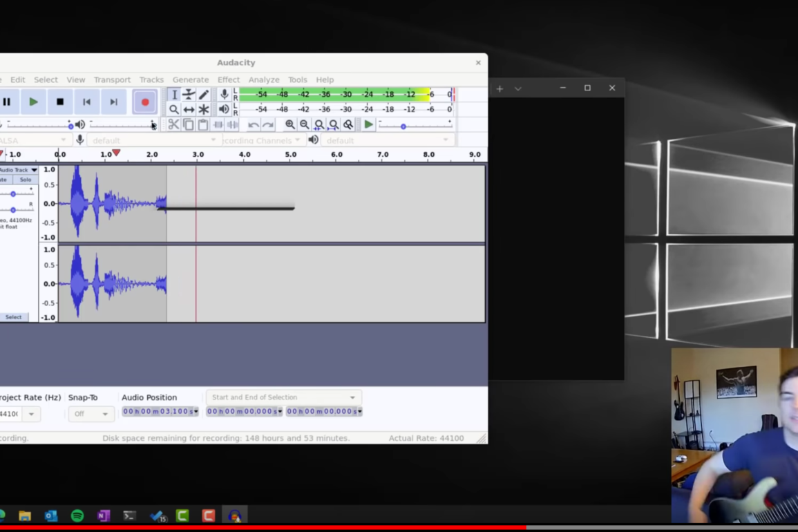Image resolution: width=798 pixels, height=532 pixels.
Task: Choose the Envelope tool
Action: tap(189, 95)
